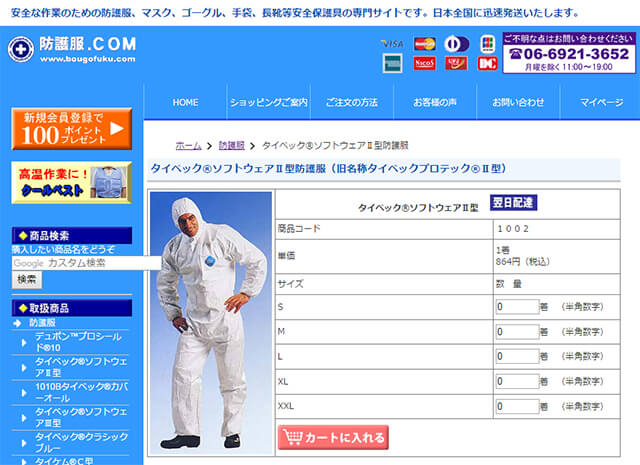Click the 検索 search button
The height and width of the screenshot is (465, 640).
point(27,280)
